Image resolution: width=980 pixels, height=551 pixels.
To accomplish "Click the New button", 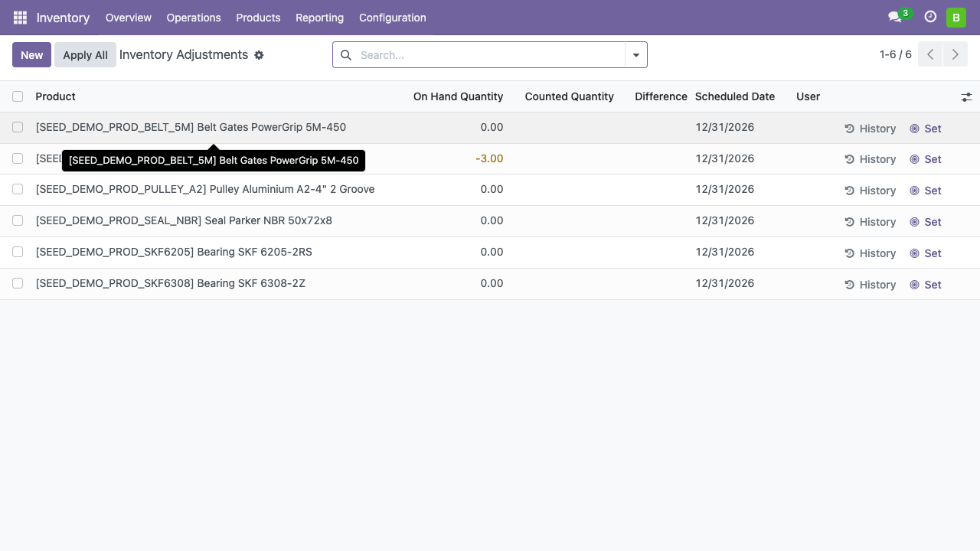I will [x=31, y=55].
